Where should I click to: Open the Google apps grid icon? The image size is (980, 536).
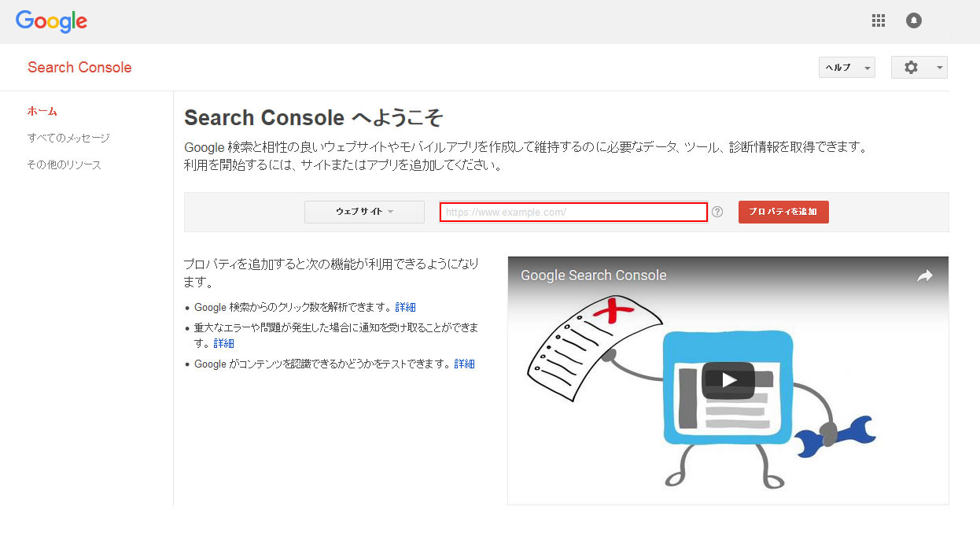[x=879, y=21]
